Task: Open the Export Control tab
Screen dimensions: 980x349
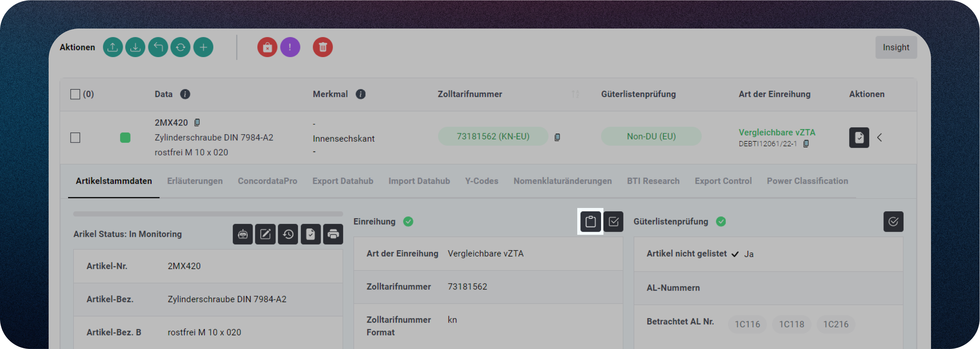Action: click(x=723, y=181)
